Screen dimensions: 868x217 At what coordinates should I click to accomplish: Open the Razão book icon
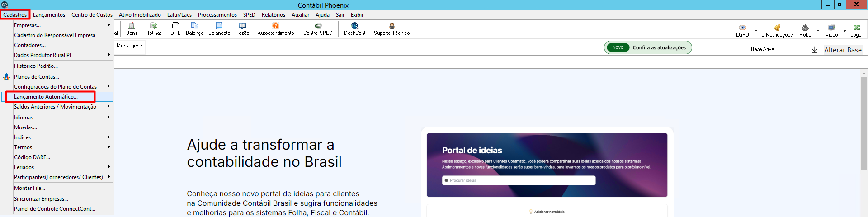coord(242,29)
